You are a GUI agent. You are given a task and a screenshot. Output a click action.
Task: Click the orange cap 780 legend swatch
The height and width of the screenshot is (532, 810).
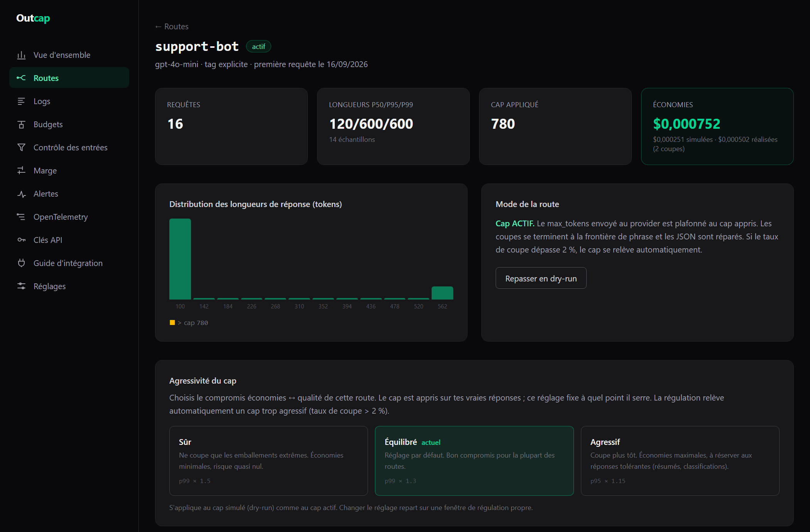172,322
